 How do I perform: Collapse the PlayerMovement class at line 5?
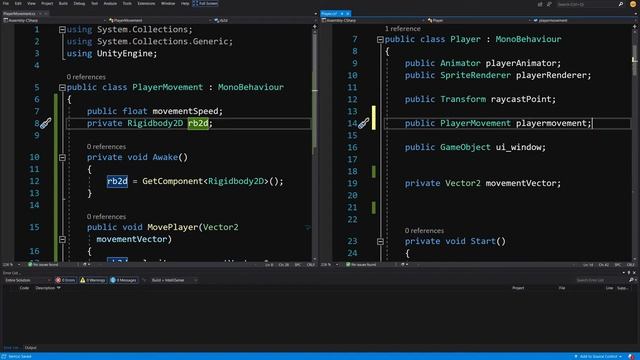click(x=62, y=87)
